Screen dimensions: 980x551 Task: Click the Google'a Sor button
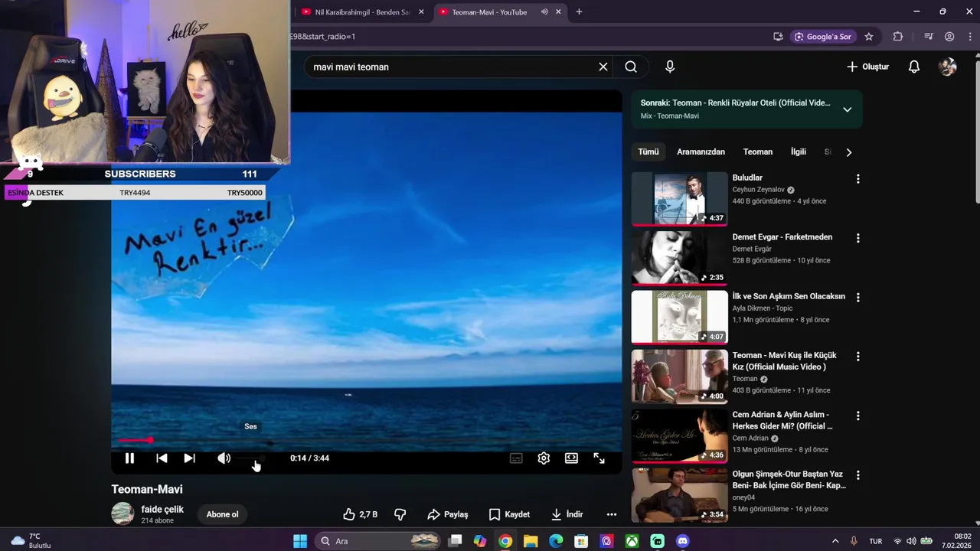[823, 36]
